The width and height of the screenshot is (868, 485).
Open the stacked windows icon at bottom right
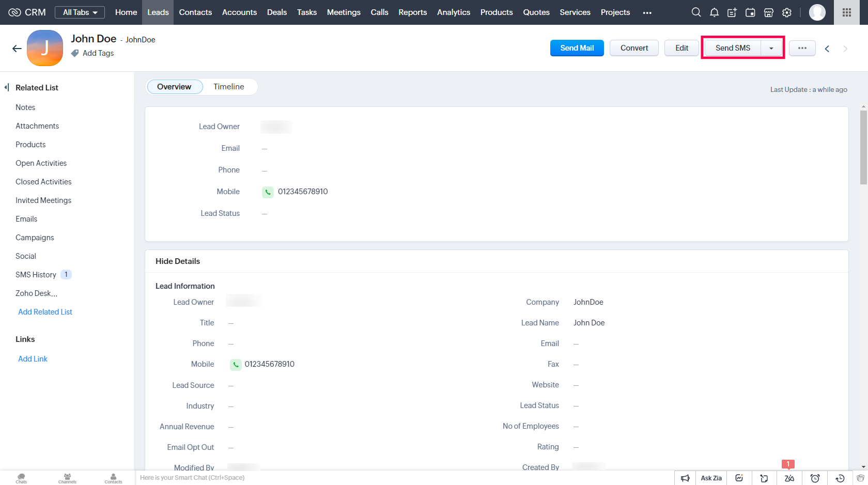pyautogui.click(x=860, y=478)
